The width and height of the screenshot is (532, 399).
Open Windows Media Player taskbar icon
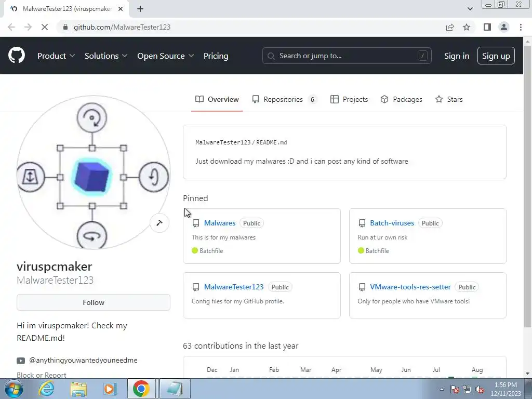[110, 389]
